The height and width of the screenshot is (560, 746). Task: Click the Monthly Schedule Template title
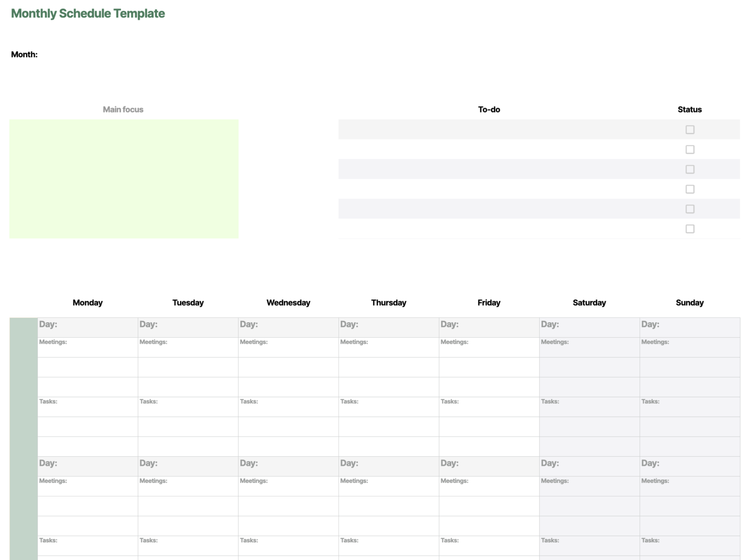click(88, 14)
